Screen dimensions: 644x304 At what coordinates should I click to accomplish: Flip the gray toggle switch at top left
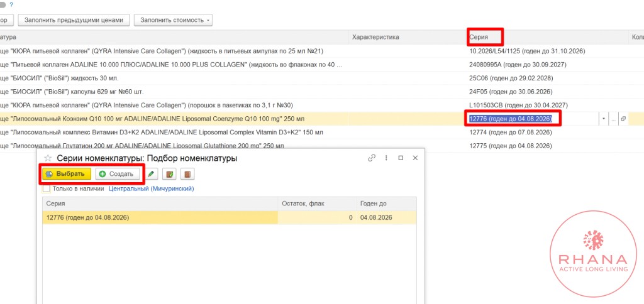tap(3, 4)
